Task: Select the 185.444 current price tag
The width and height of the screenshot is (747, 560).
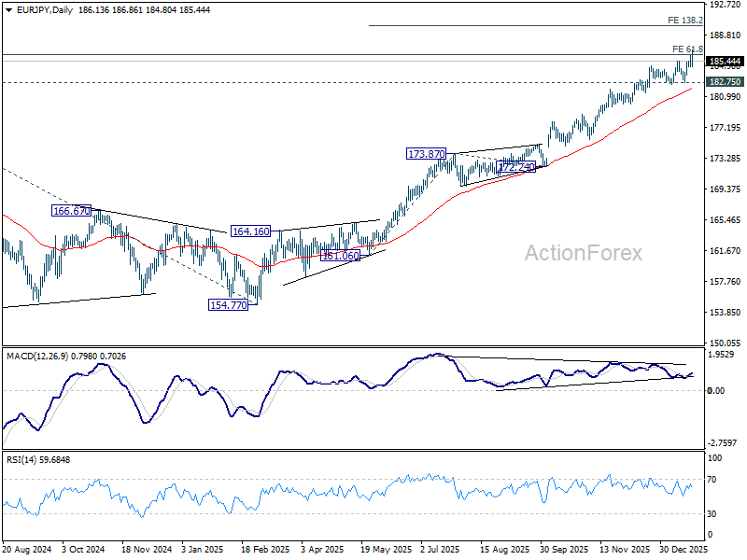Action: coord(725,61)
